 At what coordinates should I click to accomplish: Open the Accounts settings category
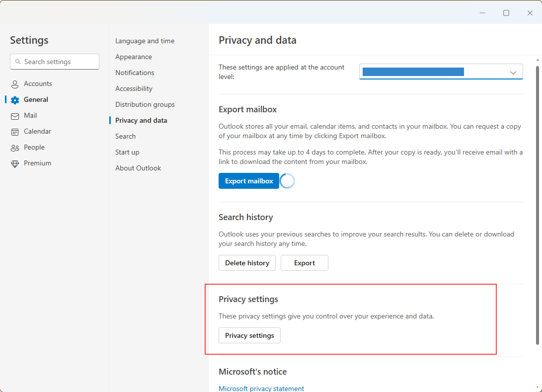click(x=38, y=83)
